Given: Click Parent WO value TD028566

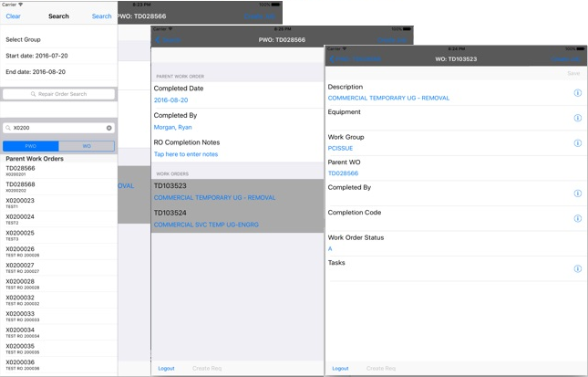Looking at the screenshot, I should 343,173.
